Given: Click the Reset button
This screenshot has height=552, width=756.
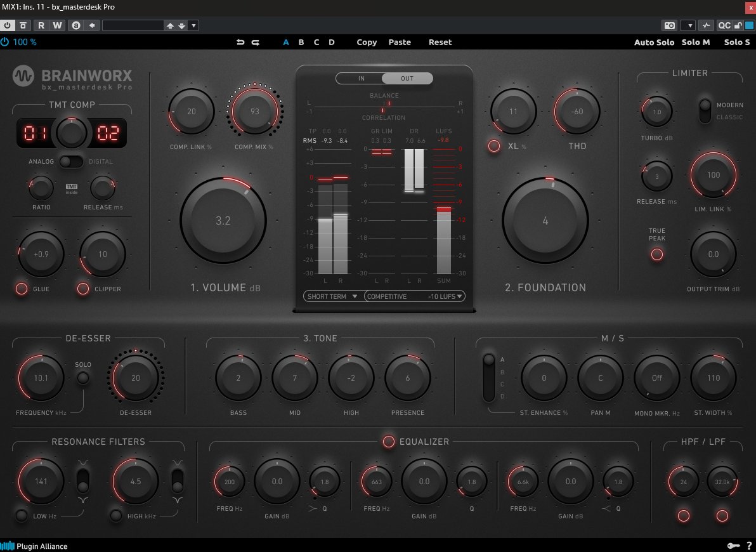Looking at the screenshot, I should click(440, 43).
